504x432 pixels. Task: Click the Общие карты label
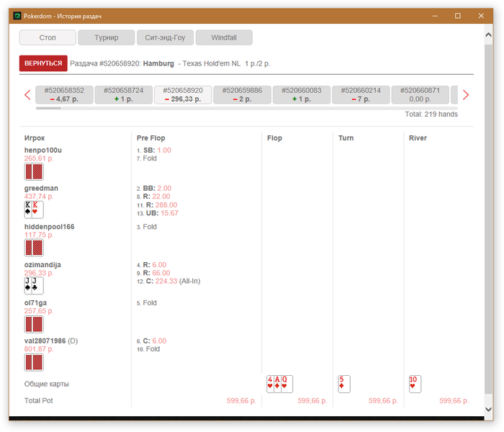(47, 384)
